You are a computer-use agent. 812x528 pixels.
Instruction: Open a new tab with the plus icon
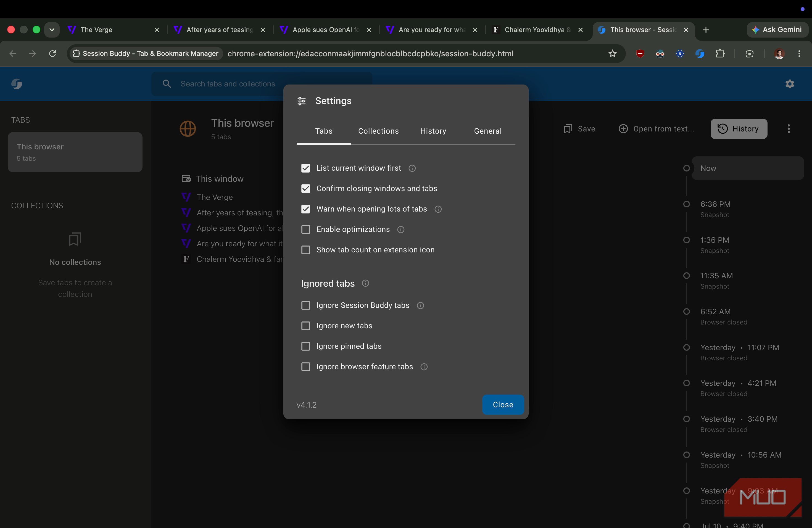[x=706, y=30]
